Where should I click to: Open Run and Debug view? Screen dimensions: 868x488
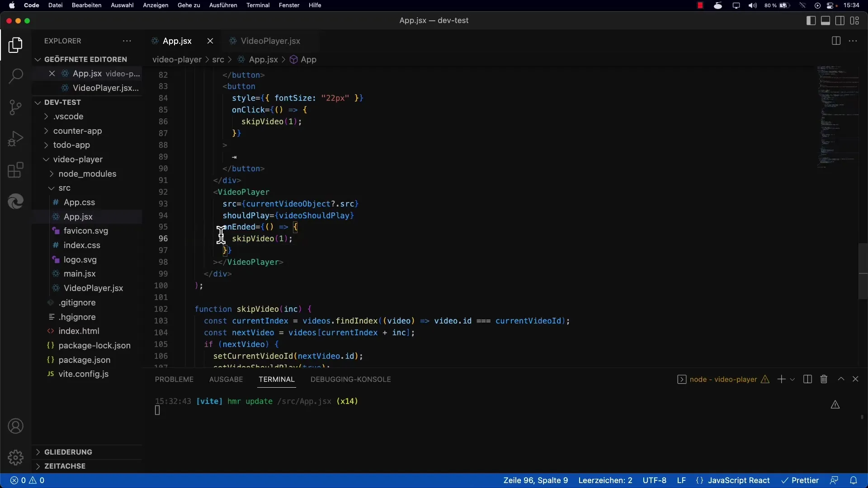[x=15, y=139]
